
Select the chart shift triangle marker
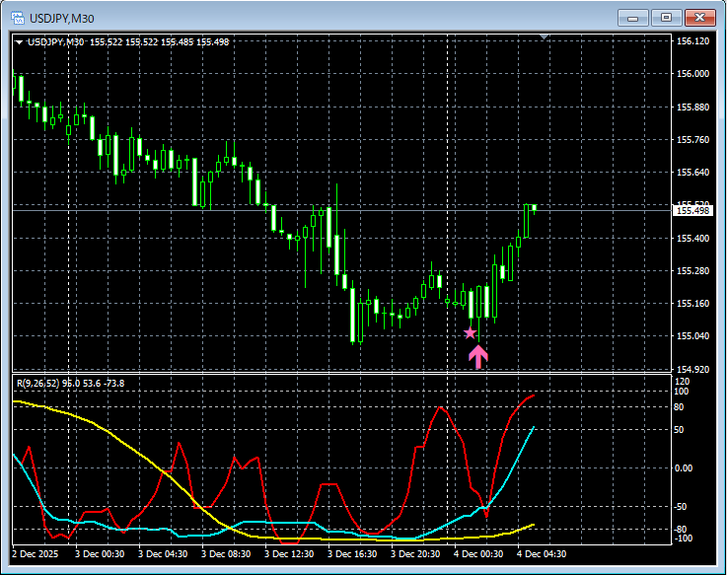pos(545,36)
